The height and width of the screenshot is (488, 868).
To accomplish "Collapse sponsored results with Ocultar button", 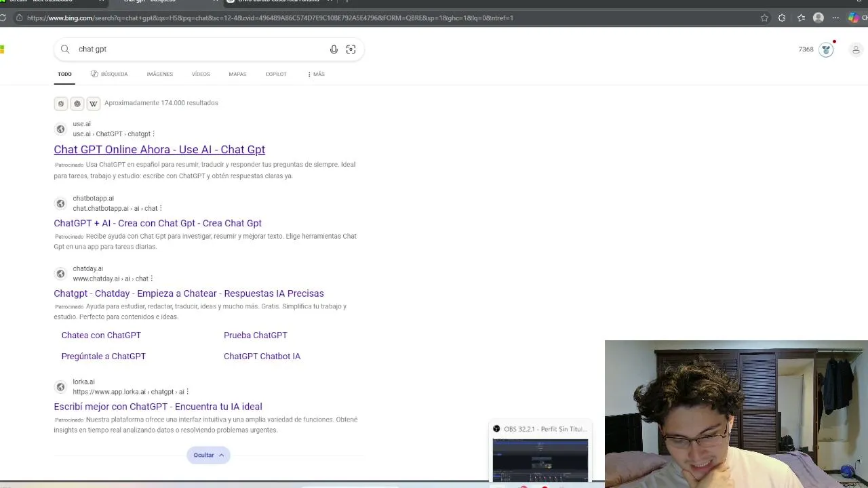I will [x=209, y=455].
